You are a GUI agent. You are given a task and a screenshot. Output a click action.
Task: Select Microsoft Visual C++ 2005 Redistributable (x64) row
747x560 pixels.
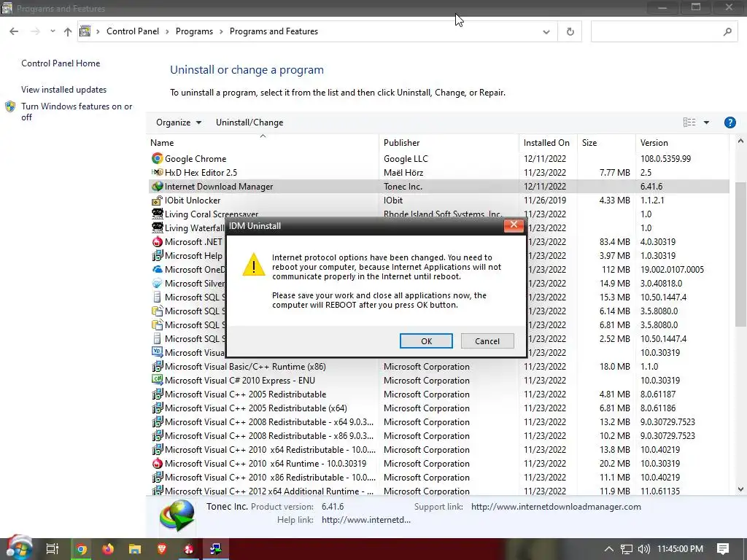coord(438,408)
